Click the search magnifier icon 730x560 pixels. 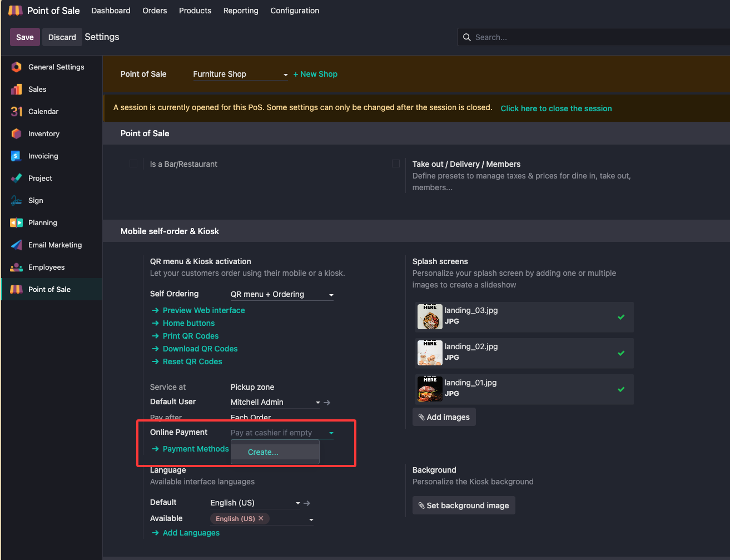point(467,37)
